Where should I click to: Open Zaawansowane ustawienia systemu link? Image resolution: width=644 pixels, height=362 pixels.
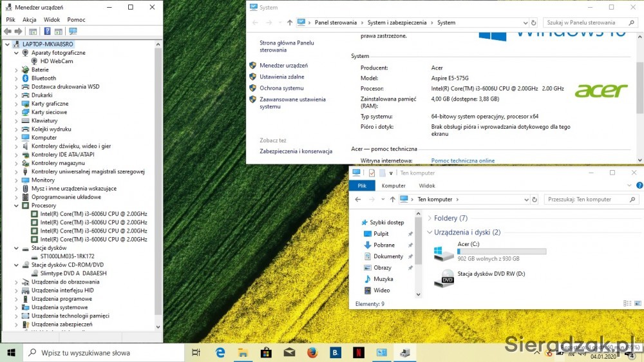point(292,102)
